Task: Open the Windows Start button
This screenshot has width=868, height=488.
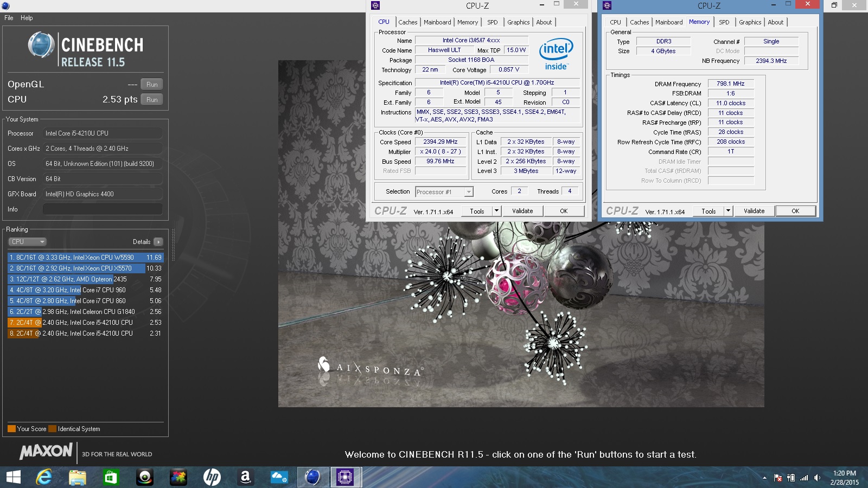Action: coord(13,477)
